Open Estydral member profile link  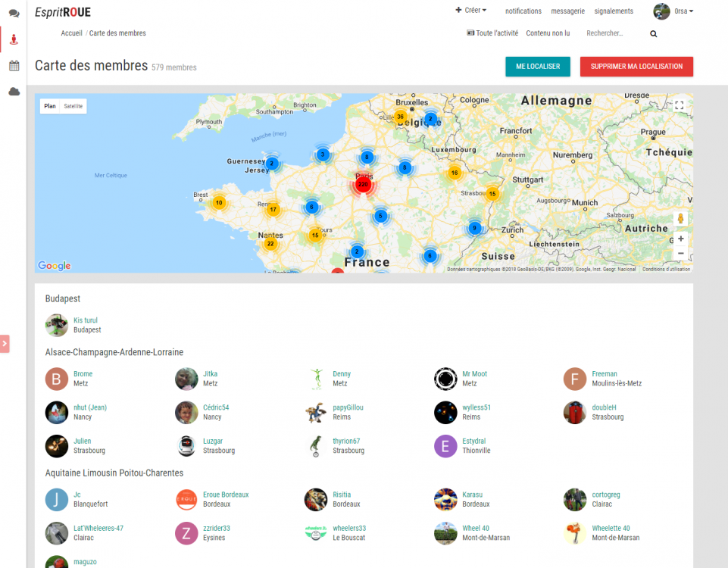click(474, 441)
